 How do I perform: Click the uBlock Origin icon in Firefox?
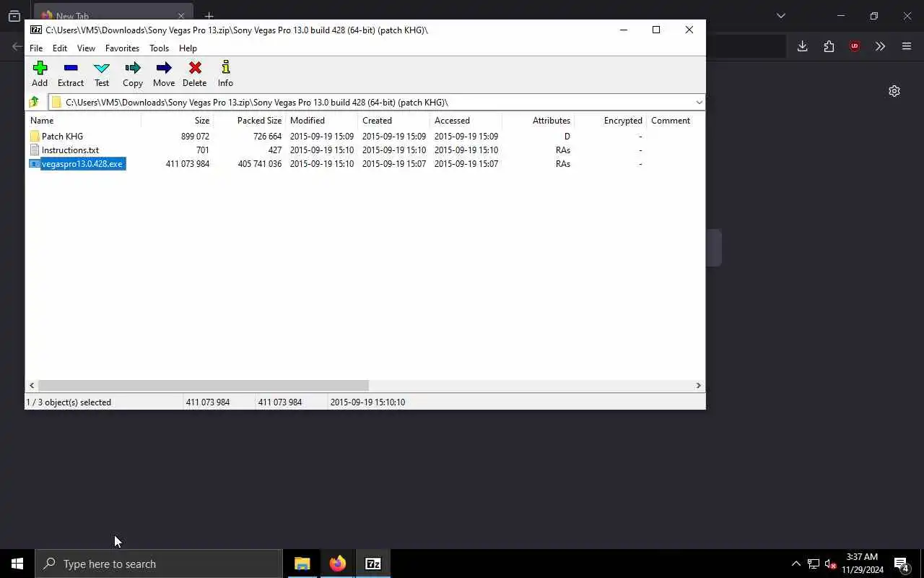tap(855, 46)
